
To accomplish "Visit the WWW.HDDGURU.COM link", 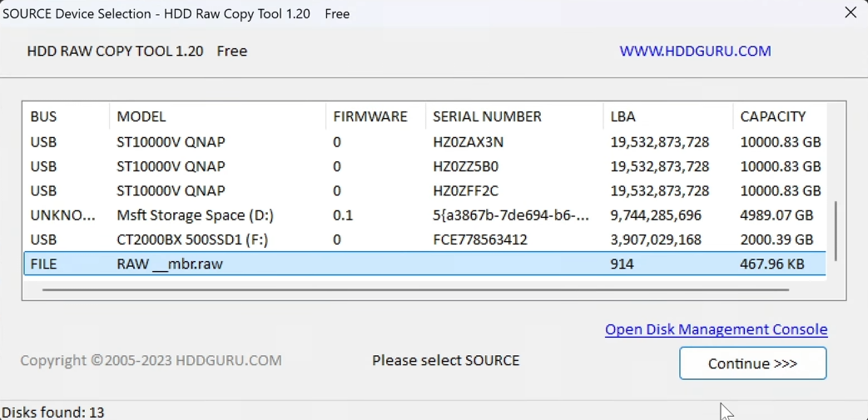I will coord(695,51).
